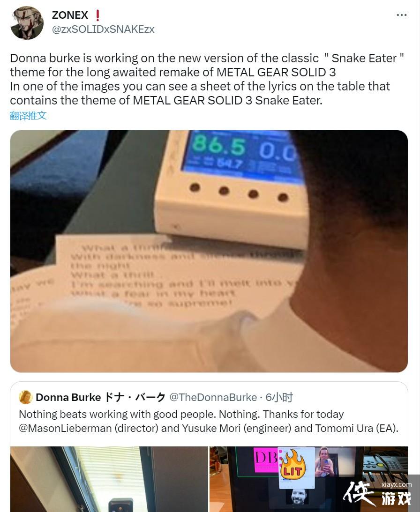Click the red exclamation mark emoji

tap(97, 15)
